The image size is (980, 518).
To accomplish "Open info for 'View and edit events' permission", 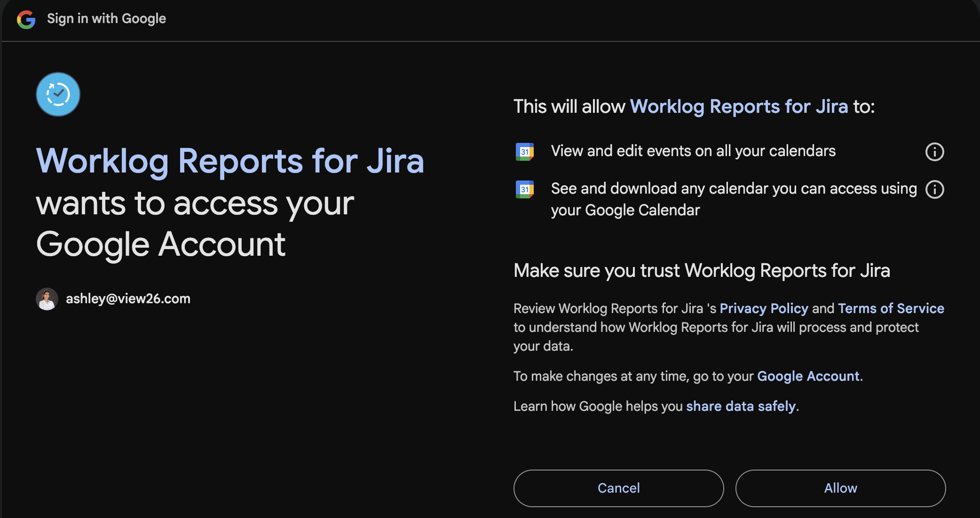I will [934, 152].
